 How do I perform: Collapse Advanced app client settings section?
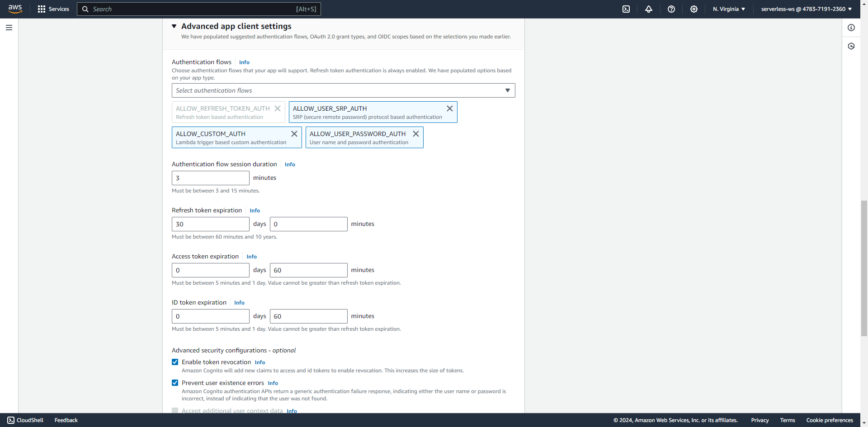[174, 26]
